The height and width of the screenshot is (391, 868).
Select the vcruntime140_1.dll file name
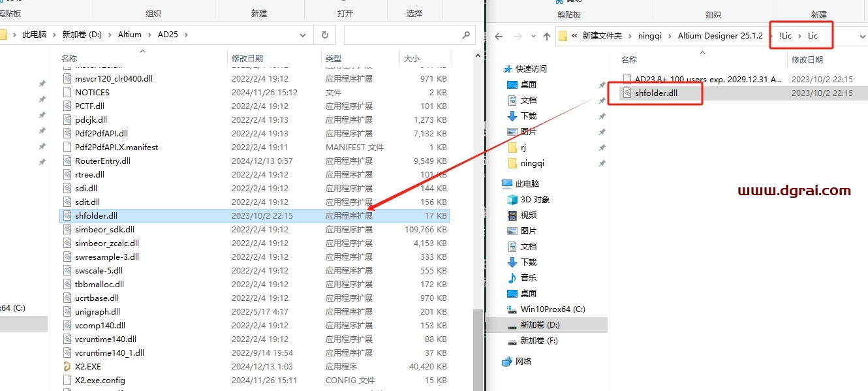coord(110,352)
